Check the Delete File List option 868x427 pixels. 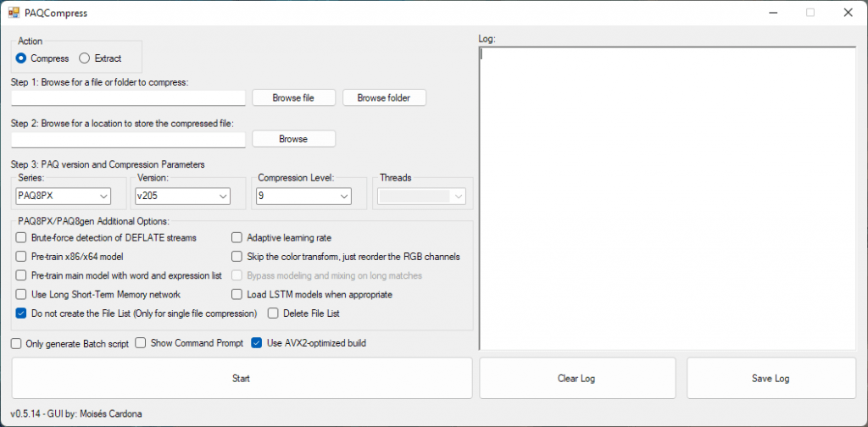point(273,313)
